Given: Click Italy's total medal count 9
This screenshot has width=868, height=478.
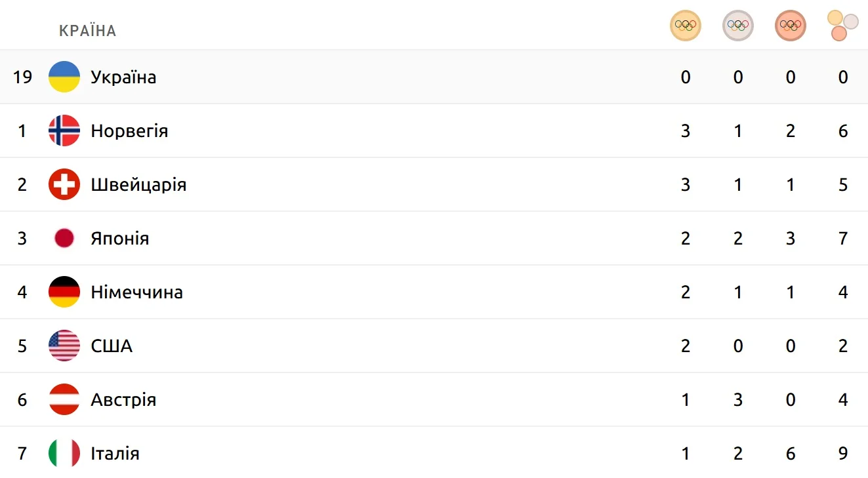Looking at the screenshot, I should [x=843, y=453].
